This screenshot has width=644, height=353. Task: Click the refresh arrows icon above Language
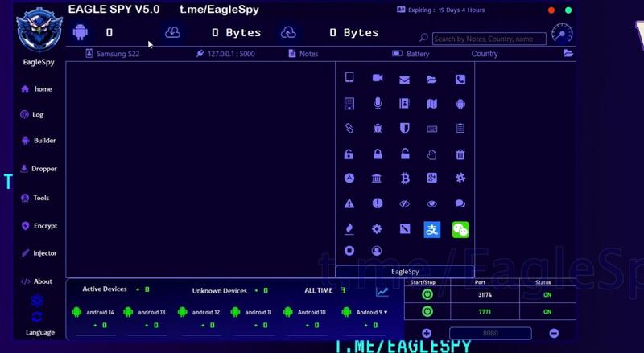point(36,317)
